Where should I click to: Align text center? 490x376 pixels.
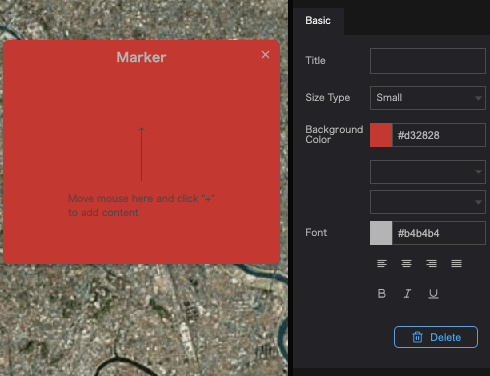click(406, 264)
